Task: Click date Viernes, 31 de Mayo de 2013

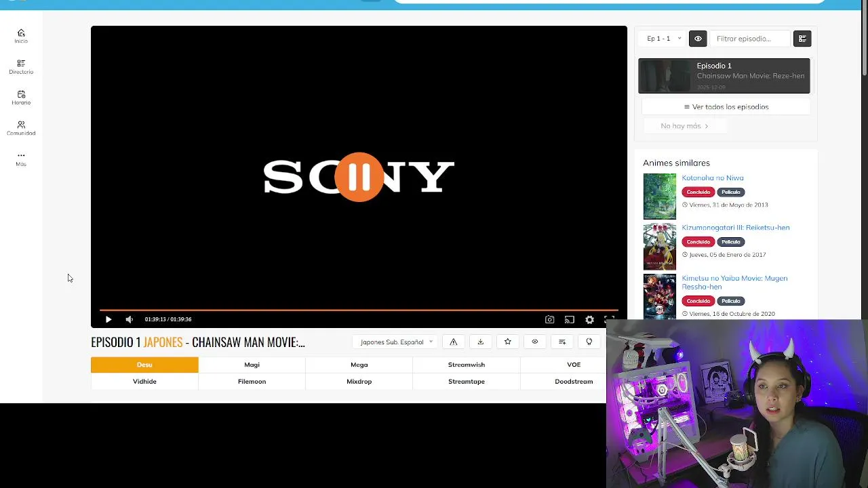Action: pos(728,205)
